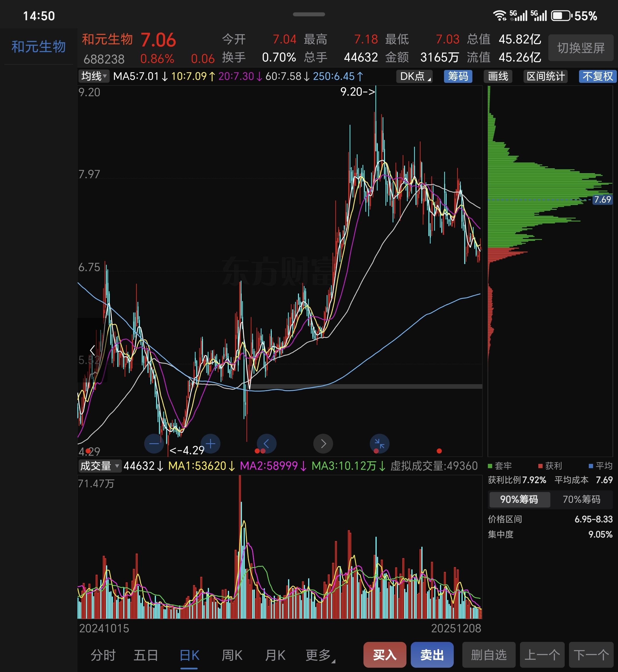Viewport: 618px width, 672px height.
Task: Switch to the 周K tab
Action: 232,655
